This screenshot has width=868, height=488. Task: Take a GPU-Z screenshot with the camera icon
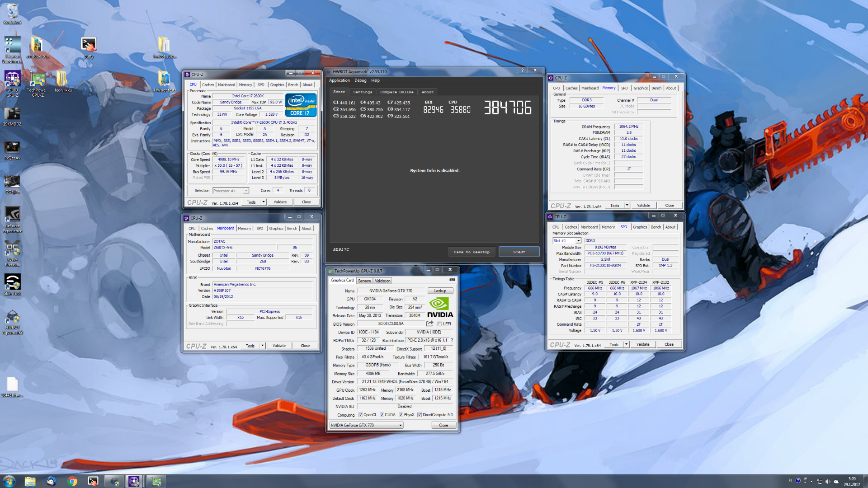pyautogui.click(x=452, y=280)
